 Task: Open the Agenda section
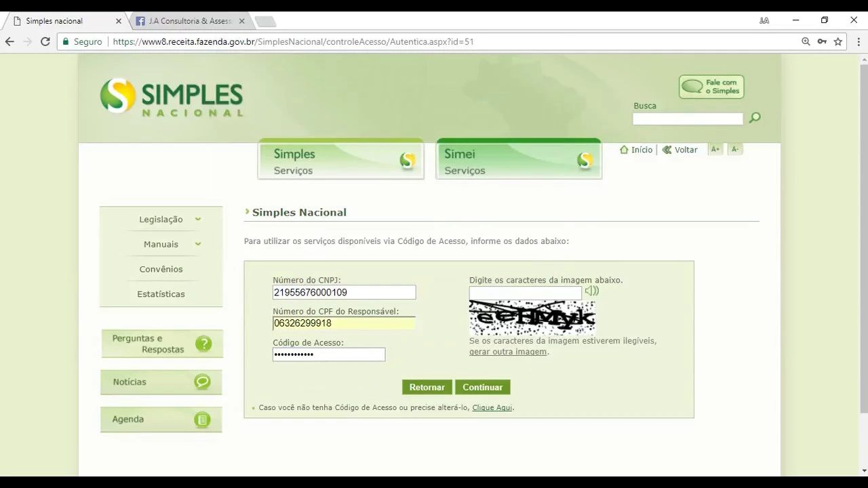pos(161,420)
